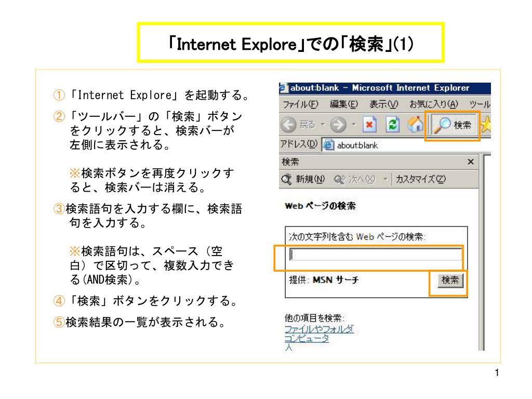Click the 検索 button beside MSN サーチ
532x399 pixels.
point(450,280)
